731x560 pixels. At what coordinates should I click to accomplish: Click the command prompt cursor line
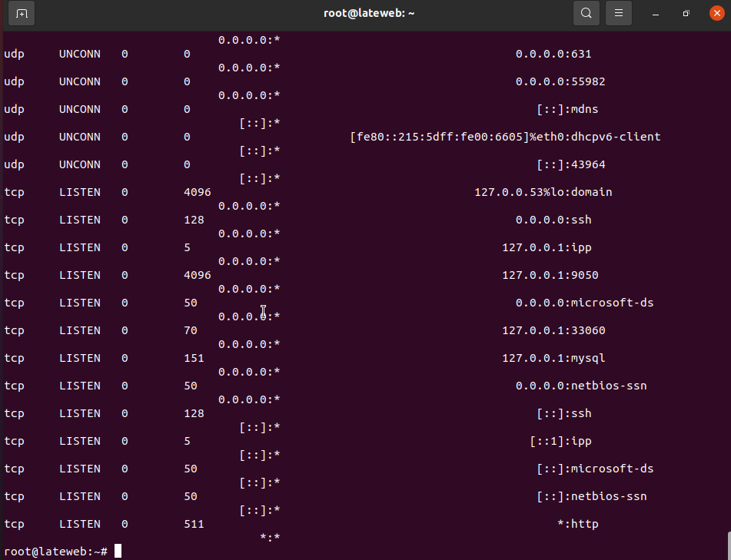coord(118,552)
